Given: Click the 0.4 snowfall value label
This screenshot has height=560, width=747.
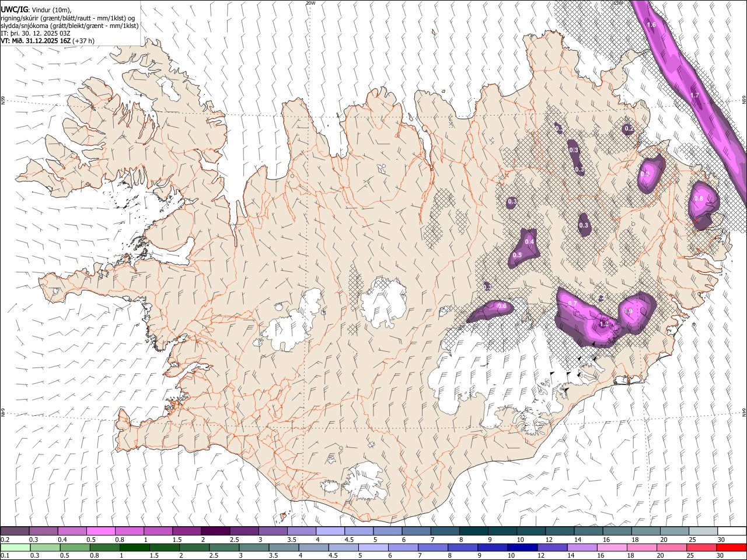Looking at the screenshot, I should click(x=530, y=242).
